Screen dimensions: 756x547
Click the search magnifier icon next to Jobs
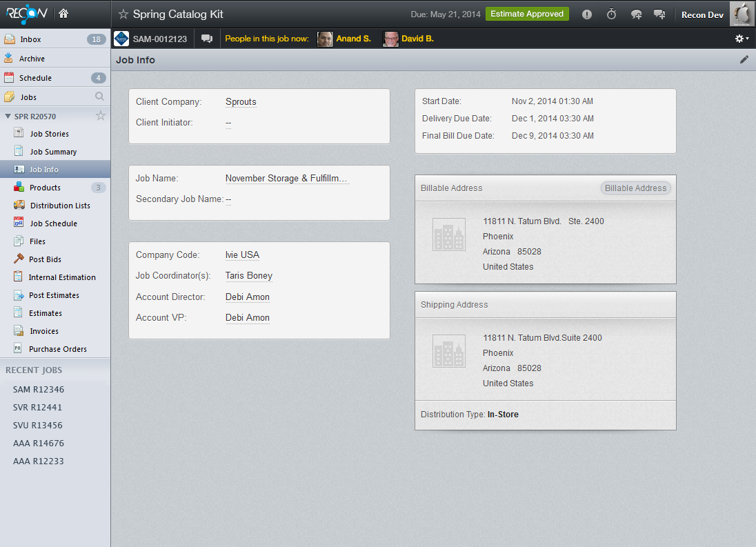pyautogui.click(x=99, y=97)
